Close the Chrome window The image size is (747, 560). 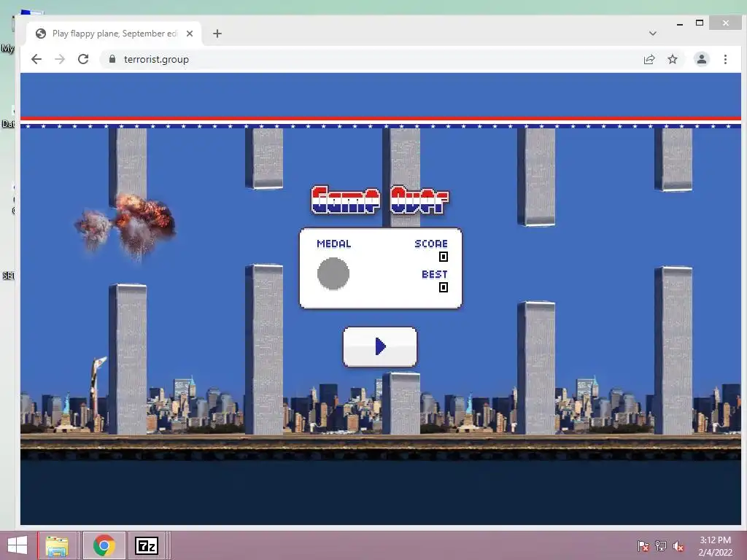725,23
